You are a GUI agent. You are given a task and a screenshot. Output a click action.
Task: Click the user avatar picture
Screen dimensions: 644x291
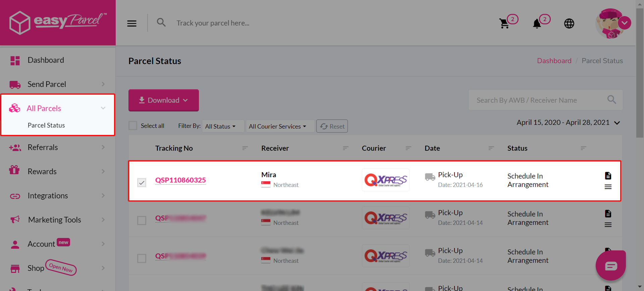tap(610, 23)
